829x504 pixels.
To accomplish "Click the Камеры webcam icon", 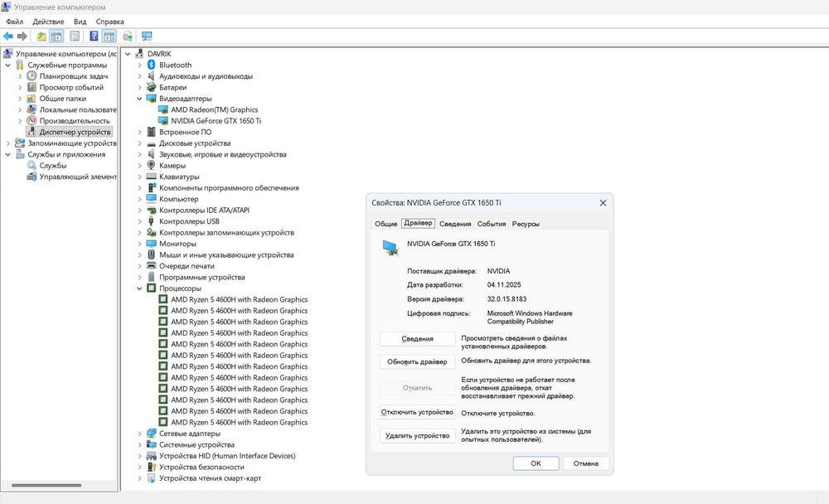I will point(151,165).
